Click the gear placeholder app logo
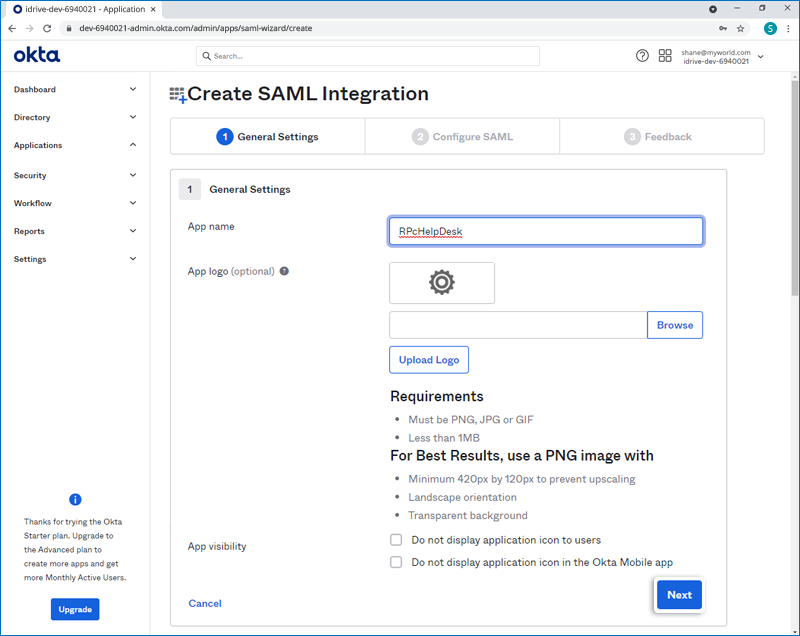Viewport: 800px width, 636px height. point(441,283)
